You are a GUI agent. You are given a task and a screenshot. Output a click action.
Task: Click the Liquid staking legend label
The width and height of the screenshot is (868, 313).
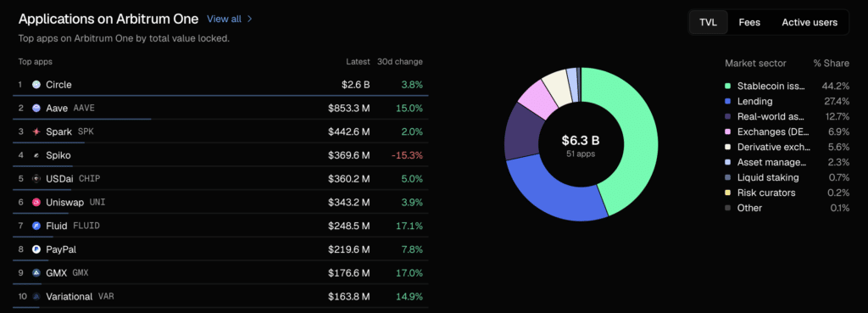pos(768,177)
